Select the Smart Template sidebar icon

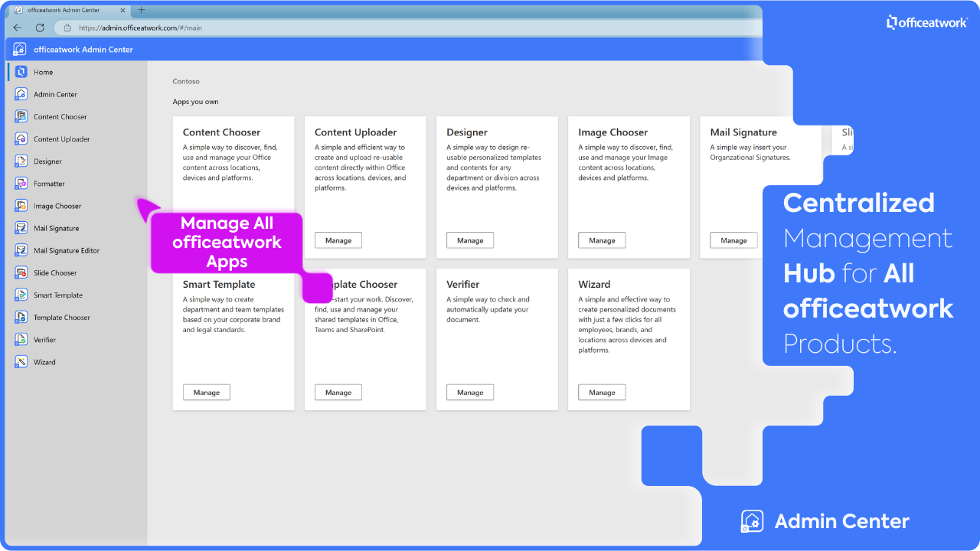21,295
